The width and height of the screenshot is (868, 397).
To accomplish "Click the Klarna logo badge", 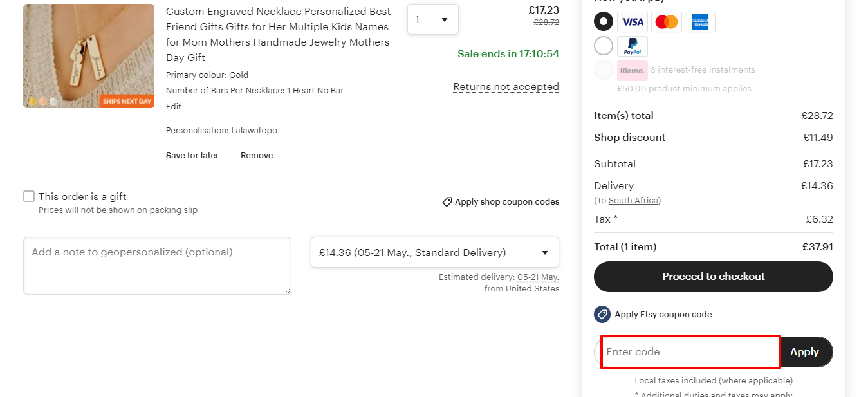I will 632,70.
